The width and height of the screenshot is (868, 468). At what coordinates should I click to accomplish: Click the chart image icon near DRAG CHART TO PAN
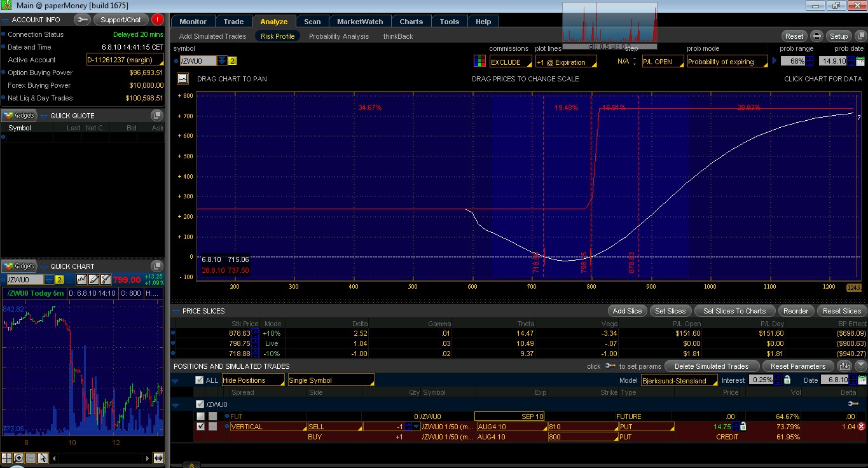(x=183, y=79)
